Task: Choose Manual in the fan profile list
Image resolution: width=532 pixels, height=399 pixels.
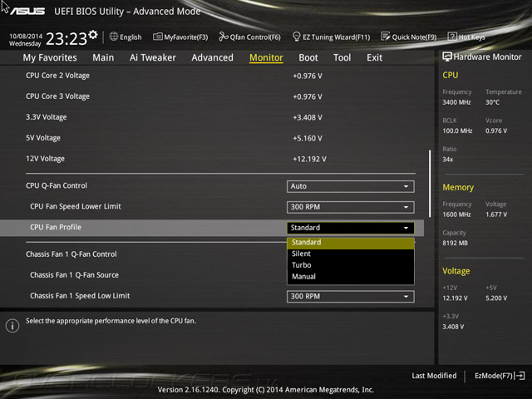Action: tap(351, 277)
